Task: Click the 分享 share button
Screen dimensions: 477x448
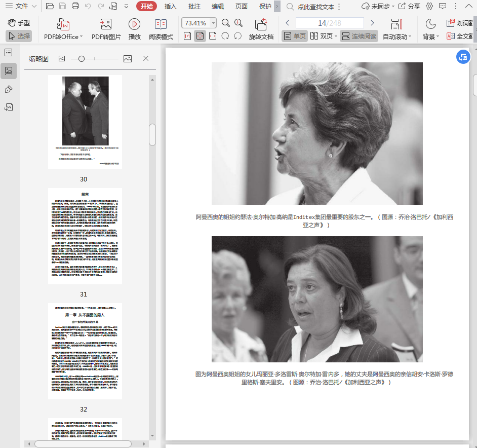Action: (x=409, y=7)
